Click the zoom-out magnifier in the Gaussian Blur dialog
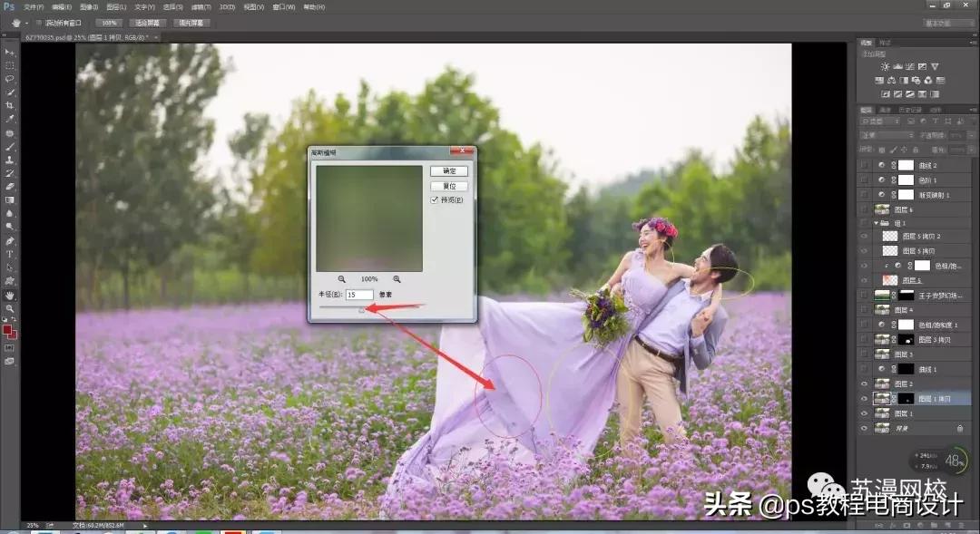The height and width of the screenshot is (534, 980). (x=341, y=278)
